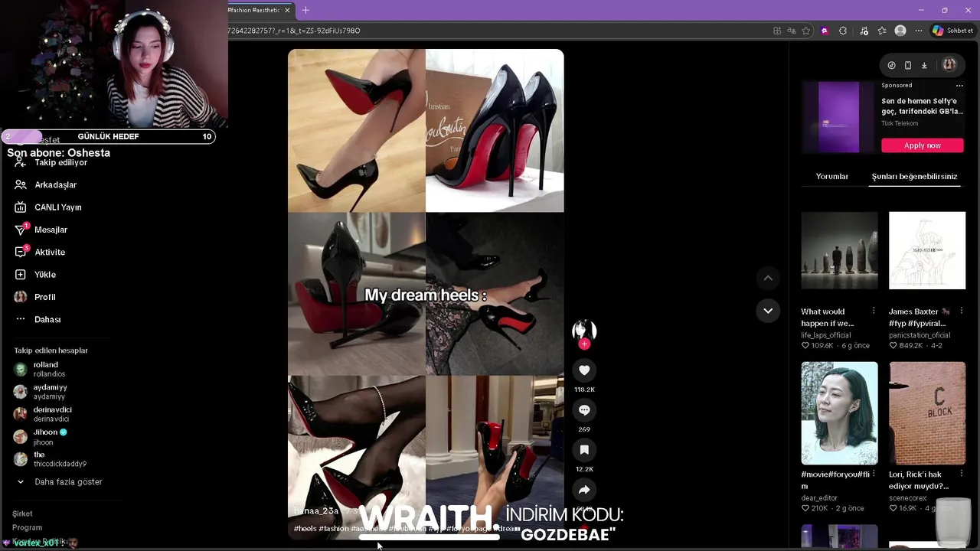The width and height of the screenshot is (980, 551).
Task: Click the browser address bar URL
Action: [294, 31]
